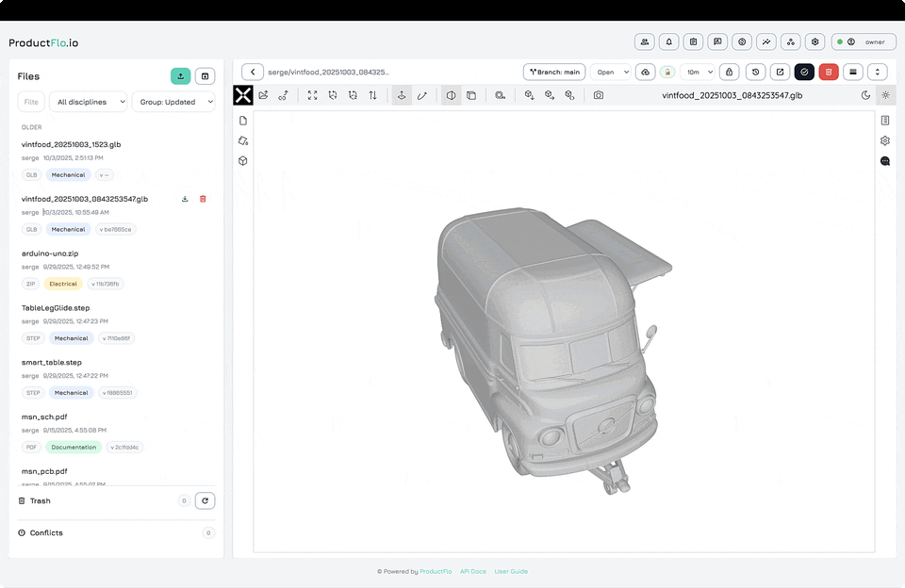Click the green upload file button
This screenshot has width=905, height=588.
(x=180, y=76)
